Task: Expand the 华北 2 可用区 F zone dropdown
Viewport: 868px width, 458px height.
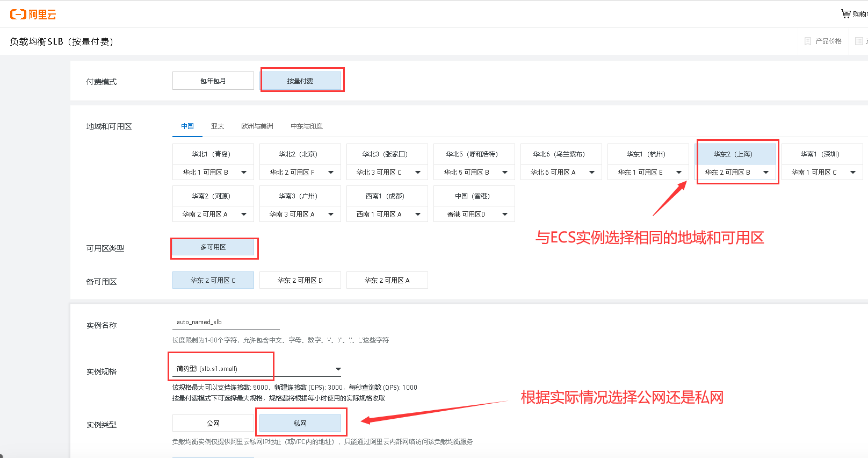Action: [300, 172]
